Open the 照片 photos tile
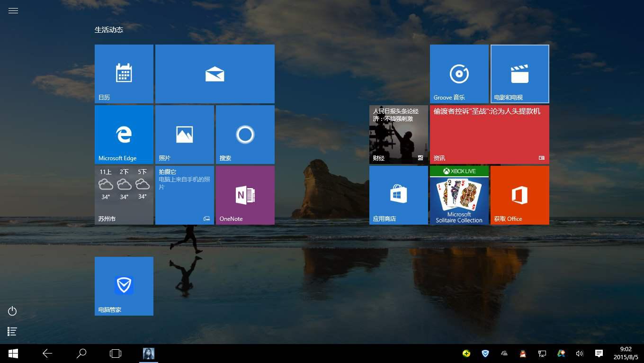644x363 pixels. point(184,134)
